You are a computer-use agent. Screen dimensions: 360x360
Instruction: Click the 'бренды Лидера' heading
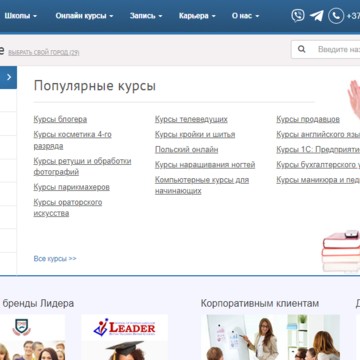38,304
